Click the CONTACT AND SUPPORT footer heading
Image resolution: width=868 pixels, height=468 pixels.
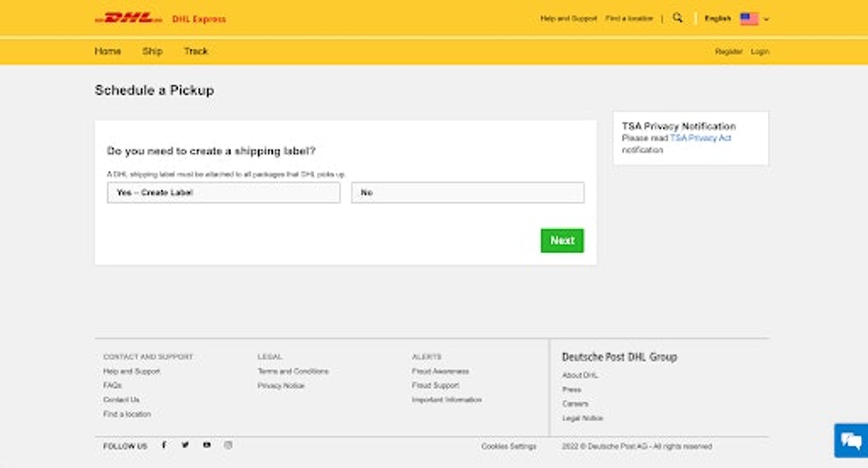point(148,357)
